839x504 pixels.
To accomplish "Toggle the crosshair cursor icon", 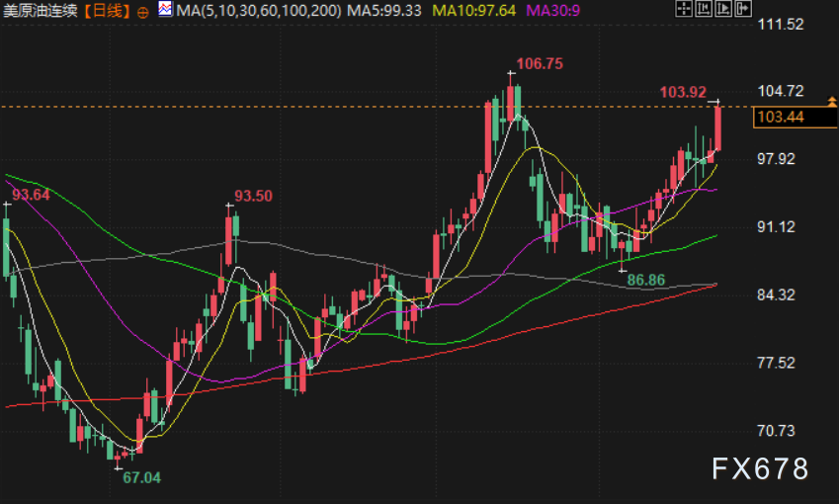I will (x=685, y=8).
